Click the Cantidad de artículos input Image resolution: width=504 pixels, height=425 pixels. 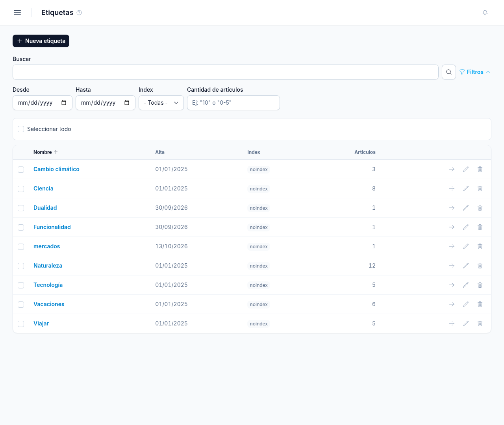233,103
